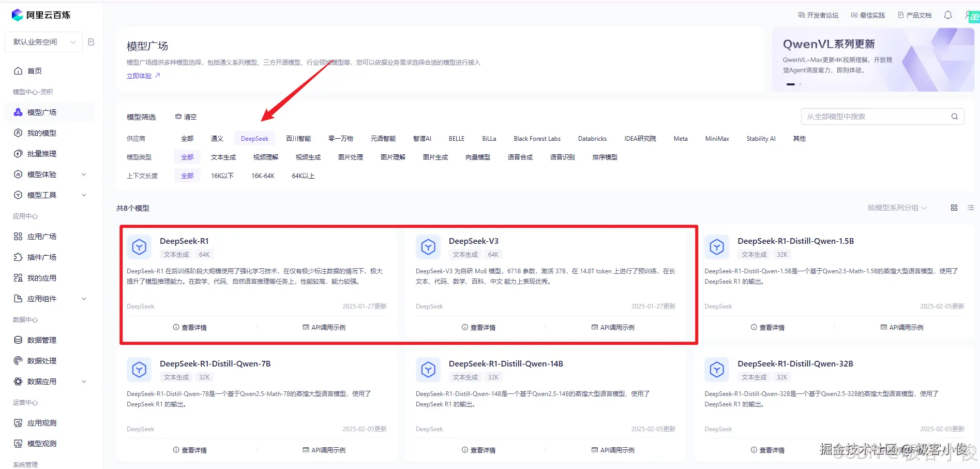Click the search magnifier icon

(x=955, y=116)
